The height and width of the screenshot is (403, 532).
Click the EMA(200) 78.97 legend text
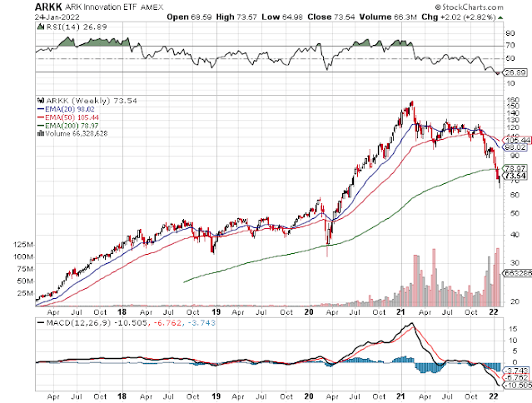(x=72, y=126)
